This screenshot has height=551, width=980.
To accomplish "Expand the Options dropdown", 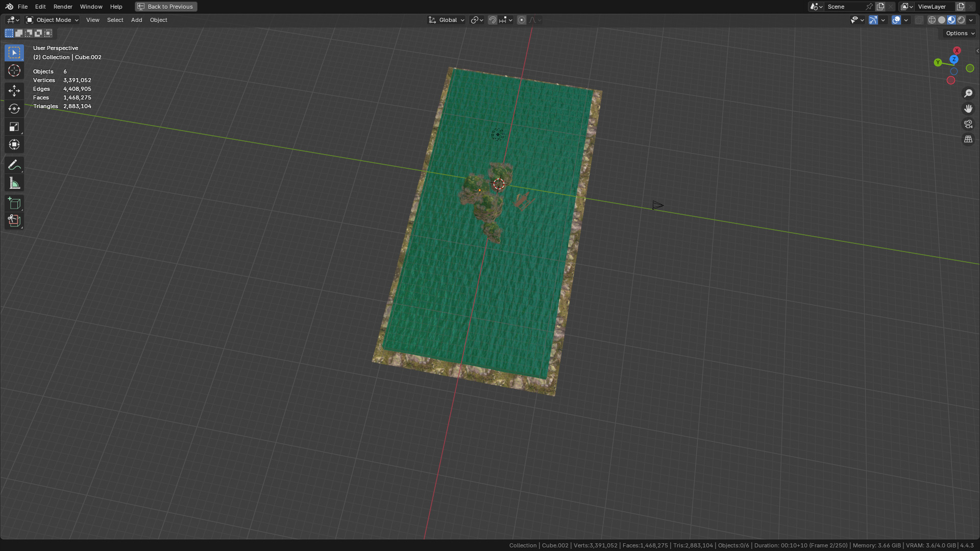I will click(960, 33).
